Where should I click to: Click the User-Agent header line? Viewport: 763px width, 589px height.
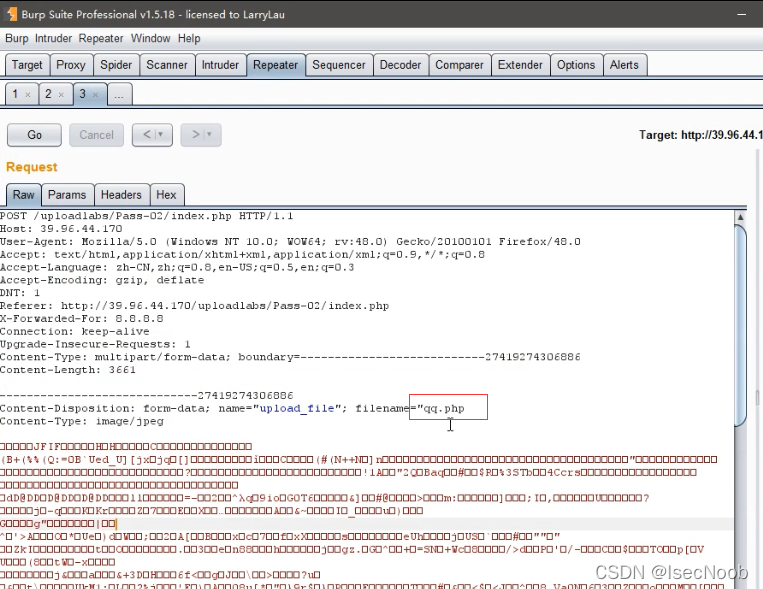click(x=290, y=241)
